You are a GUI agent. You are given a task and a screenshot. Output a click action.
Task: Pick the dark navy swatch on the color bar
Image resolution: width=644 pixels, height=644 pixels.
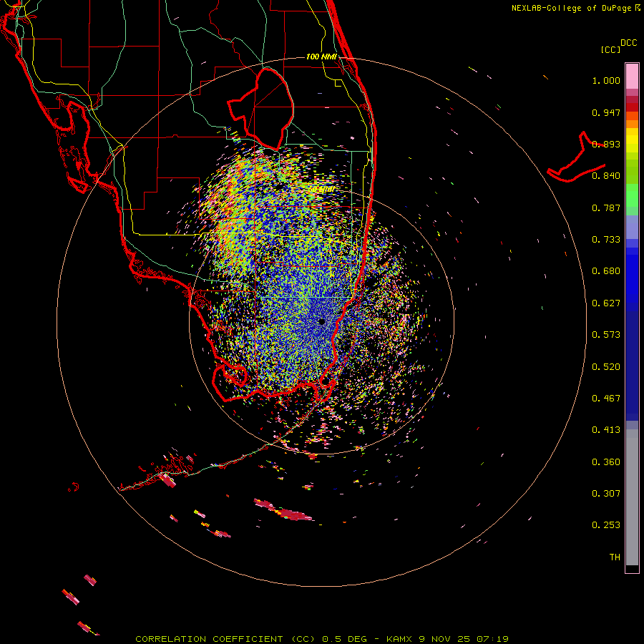[x=632, y=366]
